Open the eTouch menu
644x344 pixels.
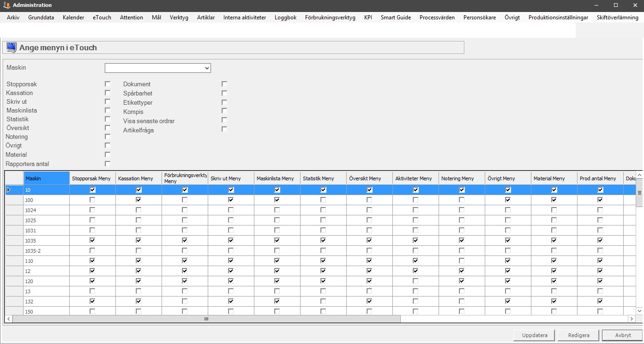pyautogui.click(x=102, y=18)
